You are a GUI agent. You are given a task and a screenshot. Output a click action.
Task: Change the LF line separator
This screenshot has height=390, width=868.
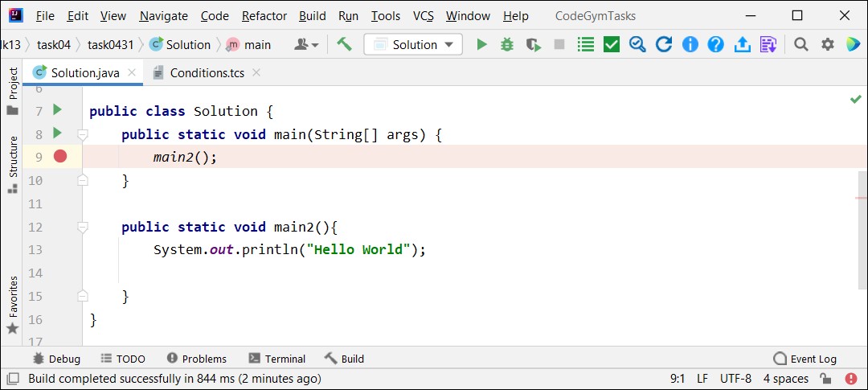(x=702, y=379)
